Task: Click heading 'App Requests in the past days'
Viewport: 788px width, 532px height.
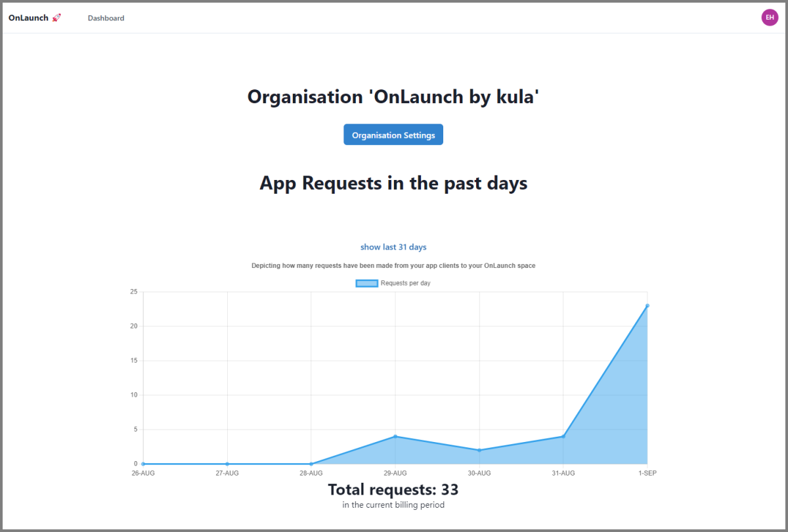Action: click(393, 183)
